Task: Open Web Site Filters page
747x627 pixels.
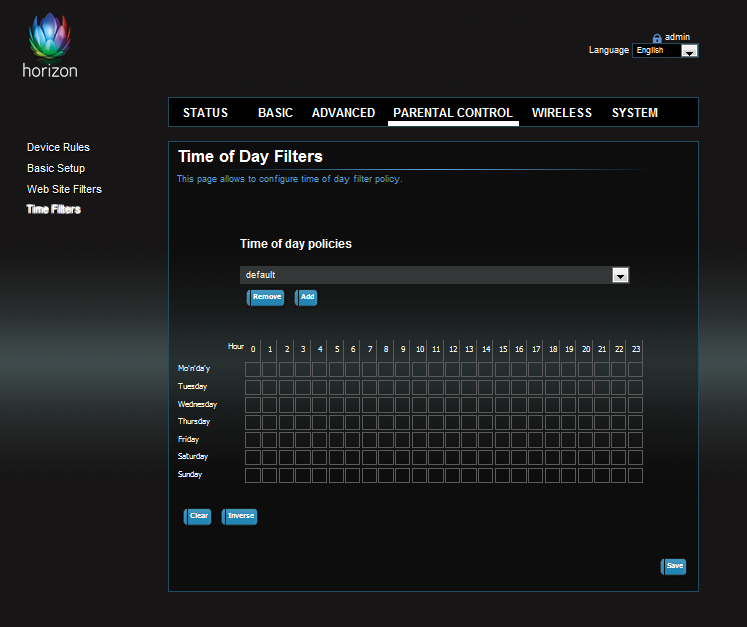Action: pyautogui.click(x=64, y=189)
